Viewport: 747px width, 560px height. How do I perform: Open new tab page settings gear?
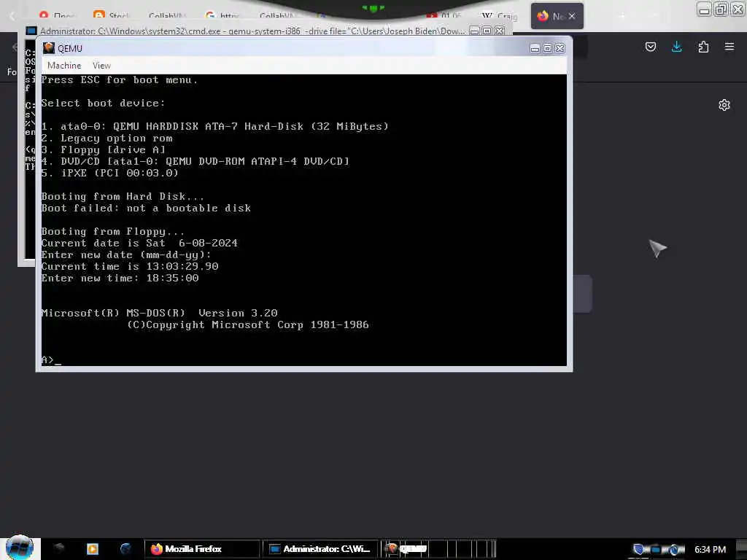pyautogui.click(x=724, y=105)
